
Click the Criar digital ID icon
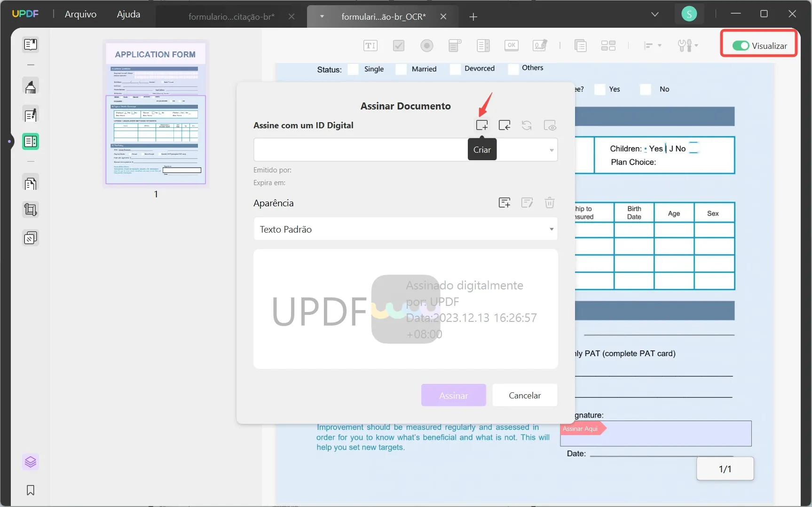[482, 125]
